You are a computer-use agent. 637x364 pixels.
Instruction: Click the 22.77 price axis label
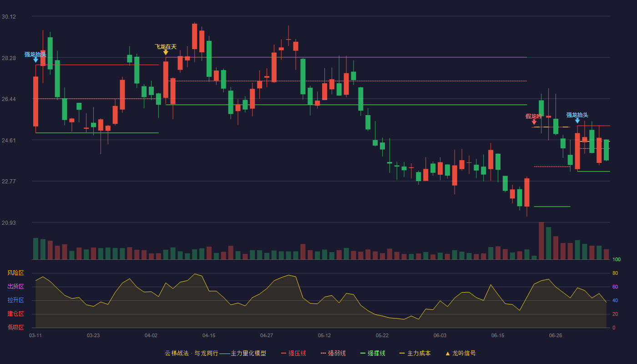[9, 181]
